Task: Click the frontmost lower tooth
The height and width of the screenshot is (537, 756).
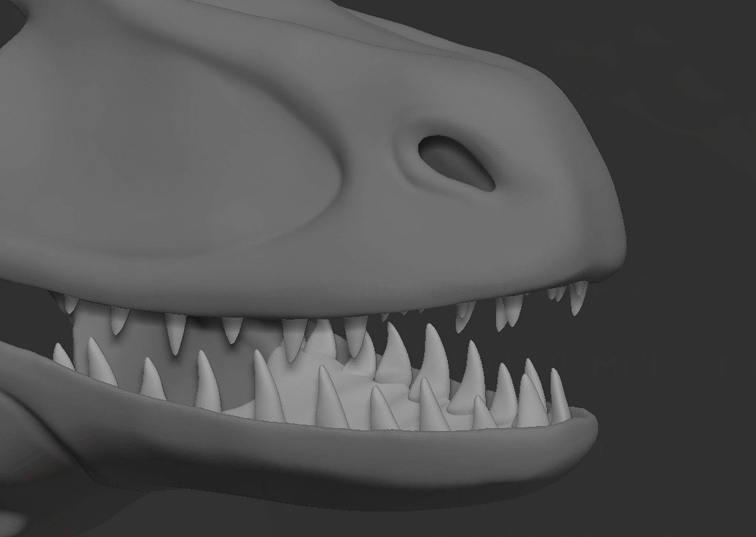Action: [x=559, y=394]
